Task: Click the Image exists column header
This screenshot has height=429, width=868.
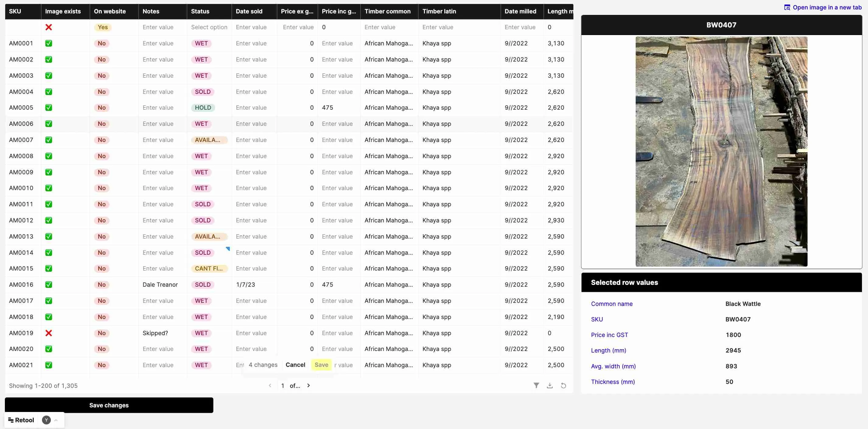Action: tap(65, 12)
